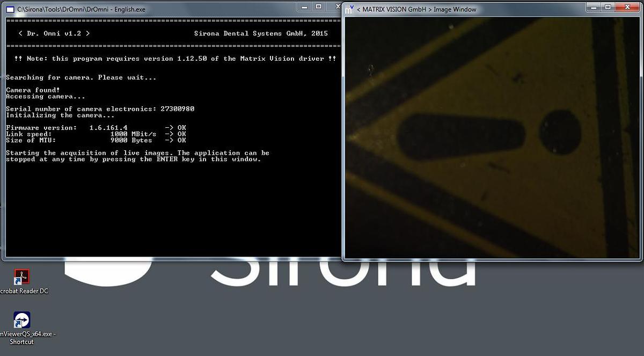Click the Matrix Vision icon in Image Window title
The height and width of the screenshot is (356, 644).
point(349,9)
